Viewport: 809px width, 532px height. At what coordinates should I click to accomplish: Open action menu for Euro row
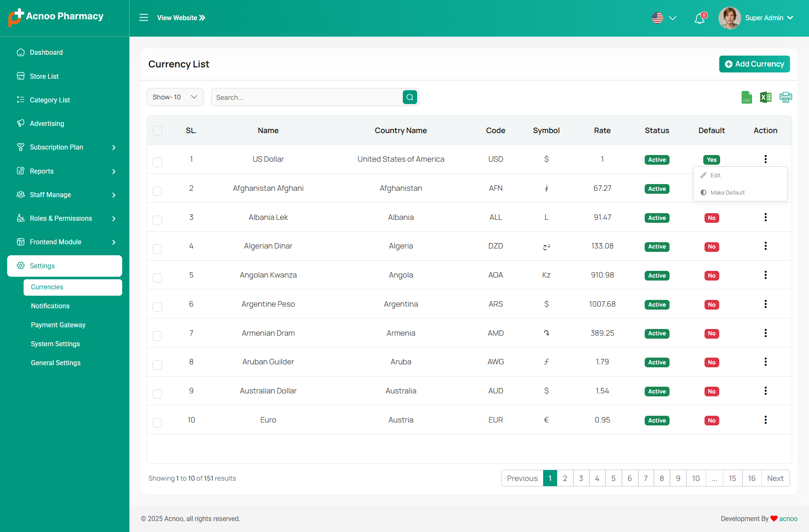tap(765, 420)
